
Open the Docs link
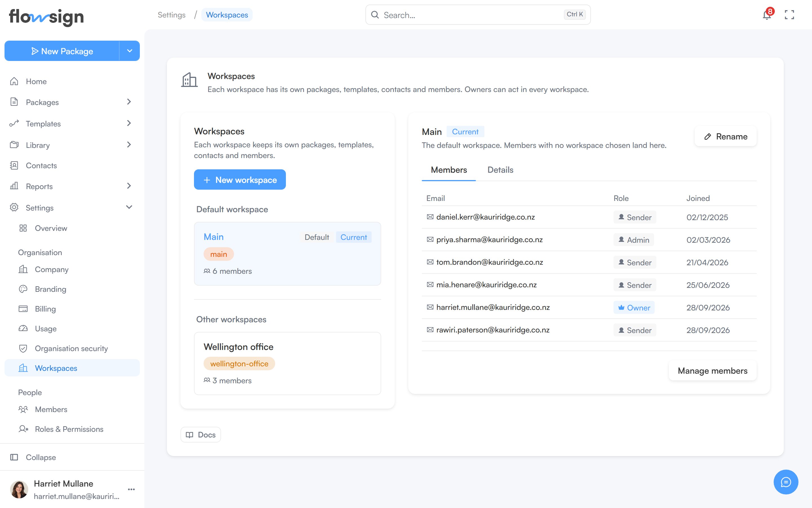pyautogui.click(x=201, y=434)
